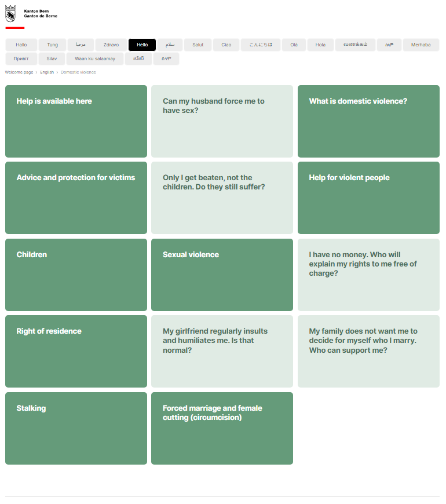The height and width of the screenshot is (504, 446).
Task: Choose the Arabic مرحبا language button
Action: coord(81,45)
